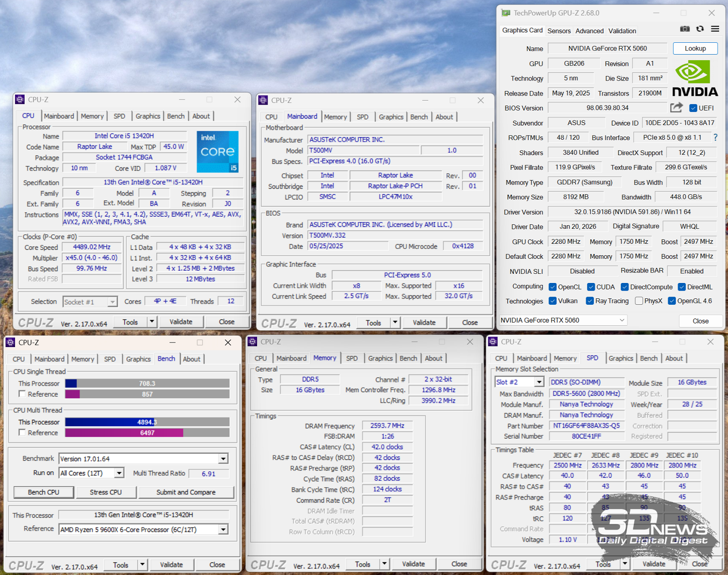Viewport: 728px width, 575px height.
Task: Click the BIOS export share icon
Action: [676, 107]
